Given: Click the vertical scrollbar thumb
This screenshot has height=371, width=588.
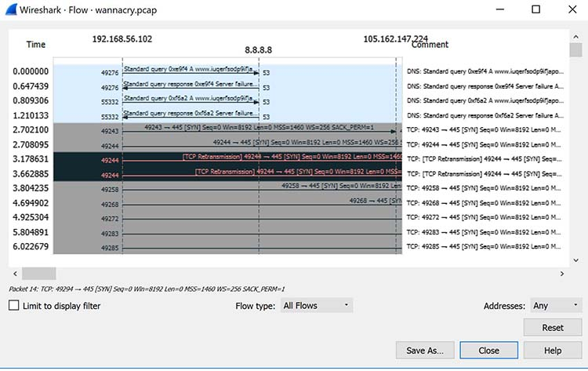Looking at the screenshot, I should tap(575, 50).
